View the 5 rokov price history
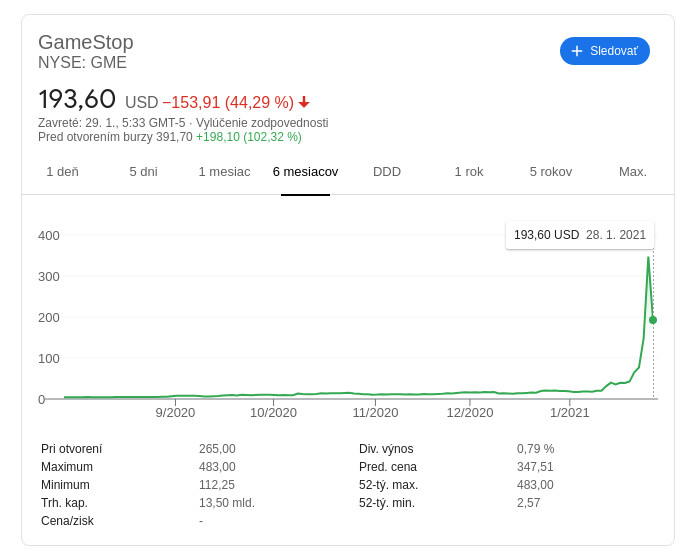The width and height of the screenshot is (692, 560). [x=551, y=172]
